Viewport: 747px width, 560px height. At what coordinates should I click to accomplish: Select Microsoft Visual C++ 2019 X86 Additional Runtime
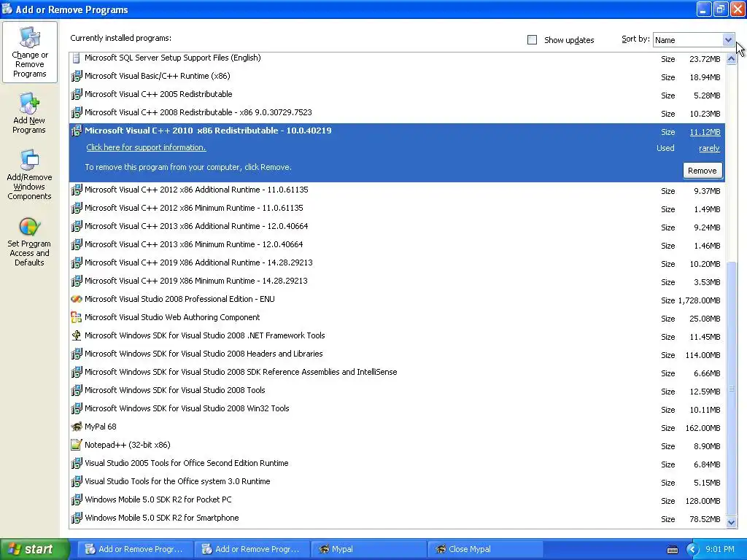pos(397,262)
